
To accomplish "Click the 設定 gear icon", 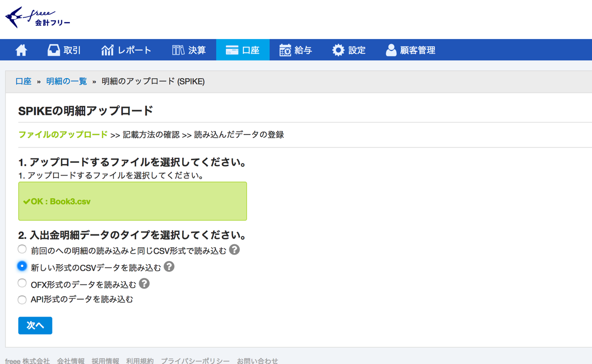I will [x=338, y=50].
